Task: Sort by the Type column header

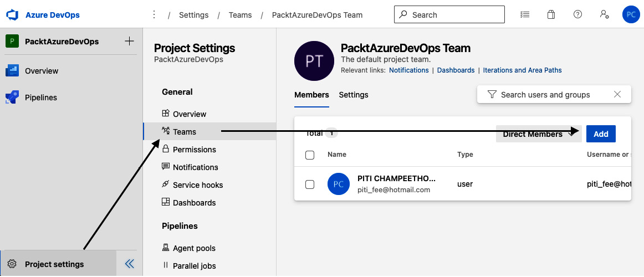Action: [x=465, y=155]
